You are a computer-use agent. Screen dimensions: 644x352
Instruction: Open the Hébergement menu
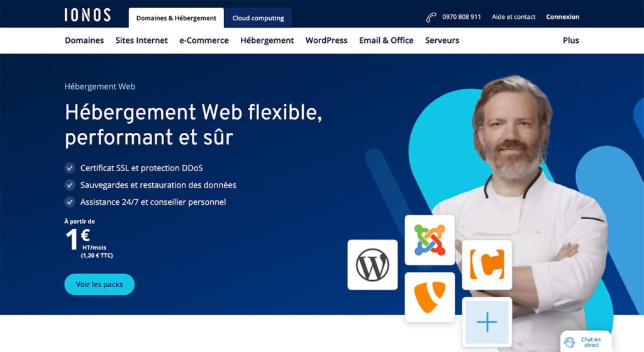(267, 40)
